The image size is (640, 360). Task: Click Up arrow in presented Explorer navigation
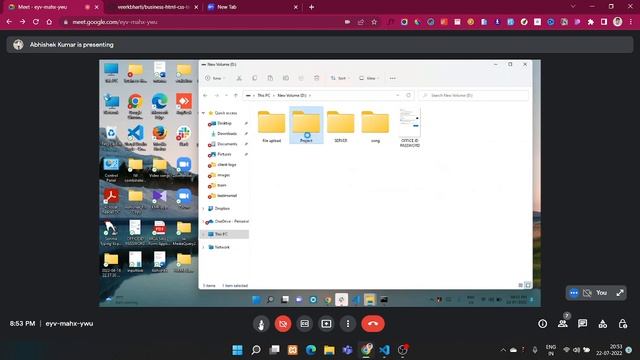[236, 95]
